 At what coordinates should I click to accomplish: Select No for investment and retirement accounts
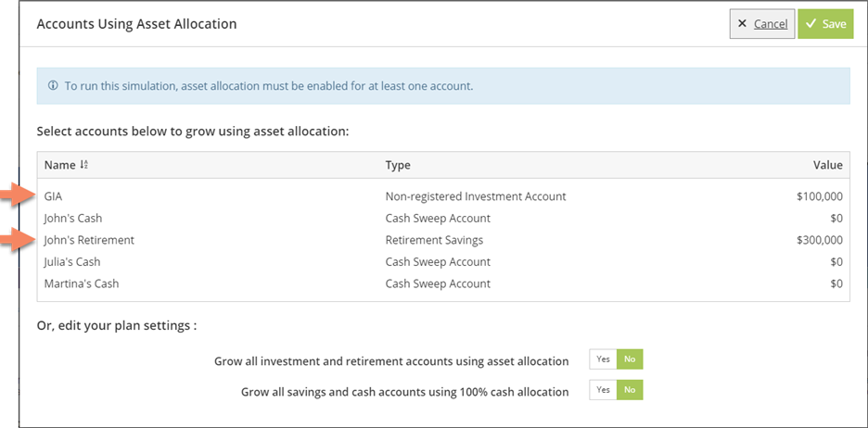coord(630,360)
